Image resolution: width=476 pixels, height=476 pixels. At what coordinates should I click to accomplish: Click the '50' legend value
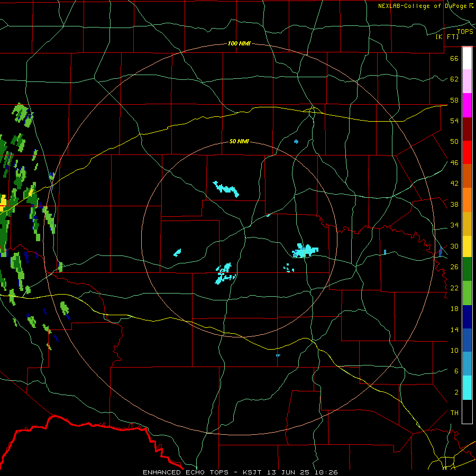454,142
